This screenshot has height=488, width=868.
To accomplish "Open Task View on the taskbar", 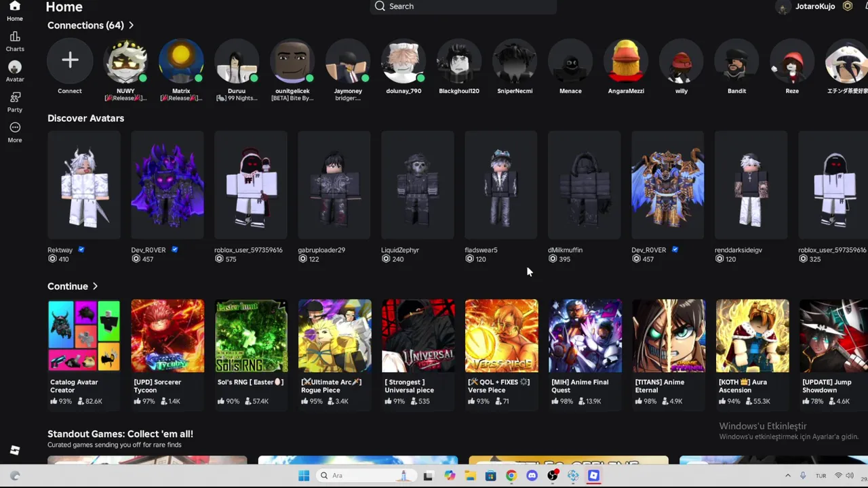I will [x=428, y=476].
